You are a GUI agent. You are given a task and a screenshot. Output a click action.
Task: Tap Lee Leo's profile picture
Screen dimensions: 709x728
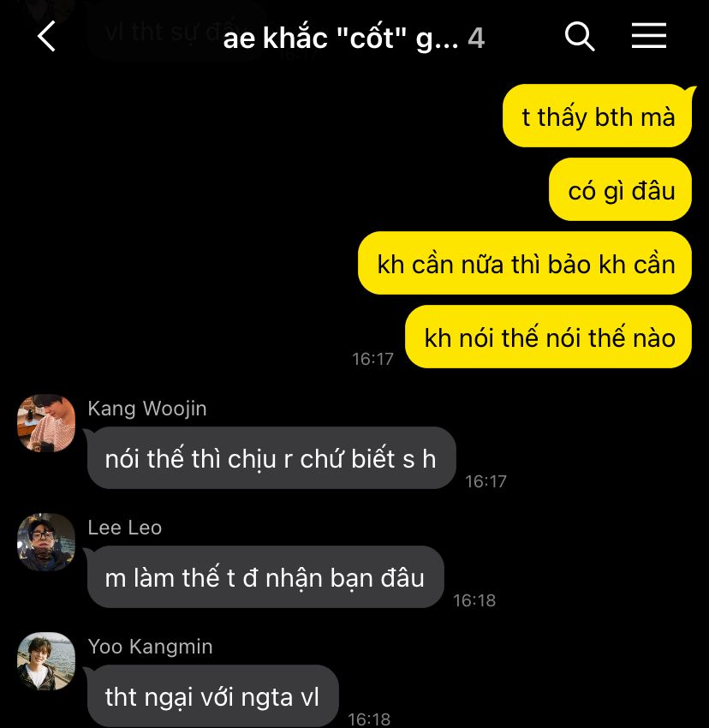46,542
